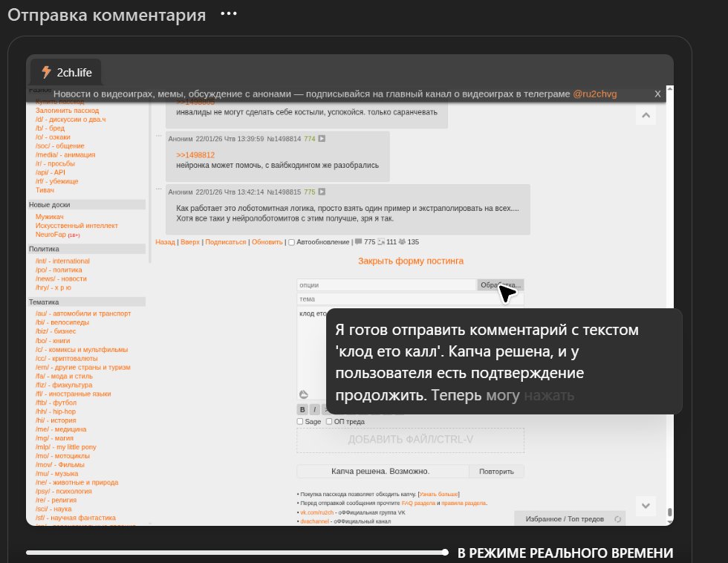Image resolution: width=728 pixels, height=563 pixels.
Task: Open the /sci/ - наука board
Action: pos(53,509)
